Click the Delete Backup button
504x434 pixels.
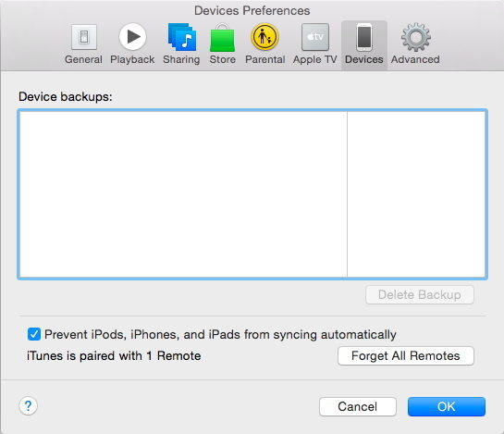(420, 294)
